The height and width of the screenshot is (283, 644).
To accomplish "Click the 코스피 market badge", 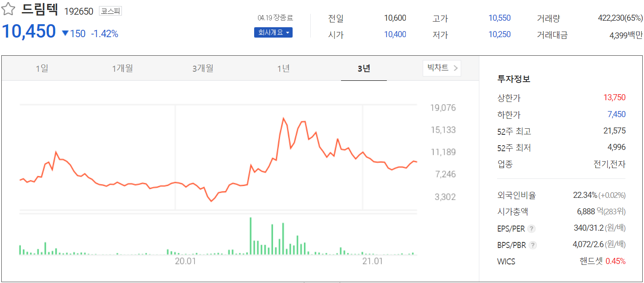I will tap(111, 11).
